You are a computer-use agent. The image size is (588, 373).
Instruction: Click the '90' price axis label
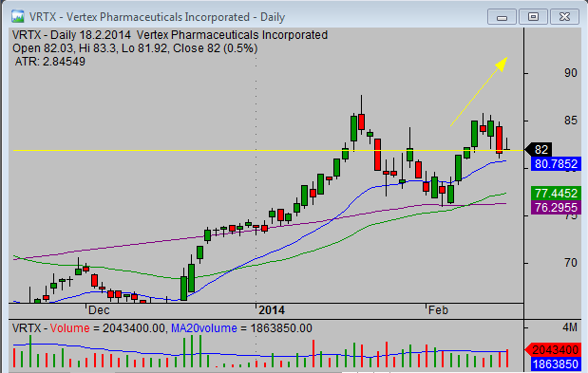[x=571, y=73]
